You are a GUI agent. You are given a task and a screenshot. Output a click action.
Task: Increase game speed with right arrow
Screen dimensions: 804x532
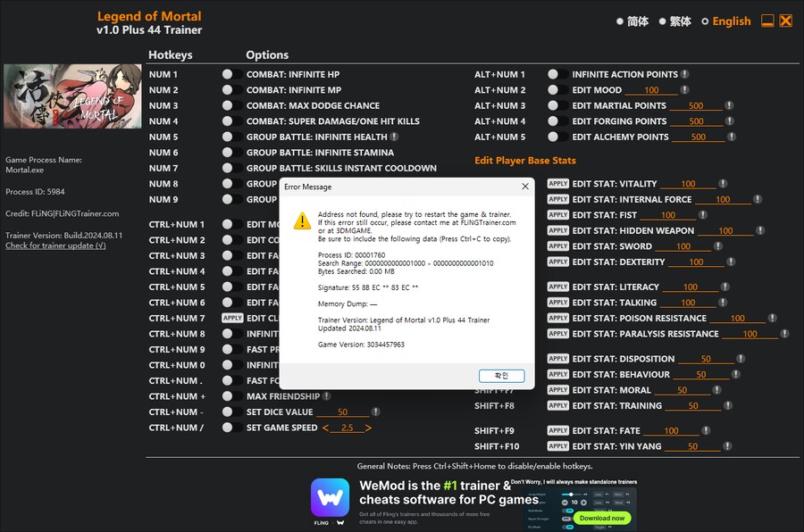[x=368, y=428]
